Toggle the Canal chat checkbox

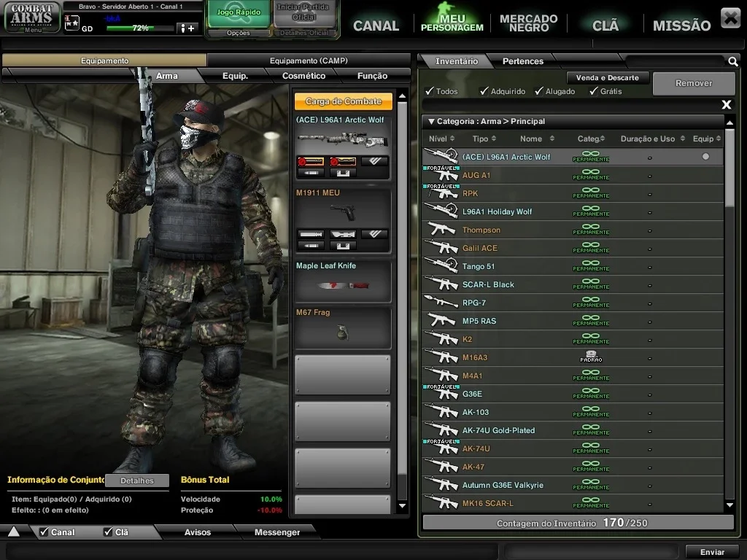[44, 532]
